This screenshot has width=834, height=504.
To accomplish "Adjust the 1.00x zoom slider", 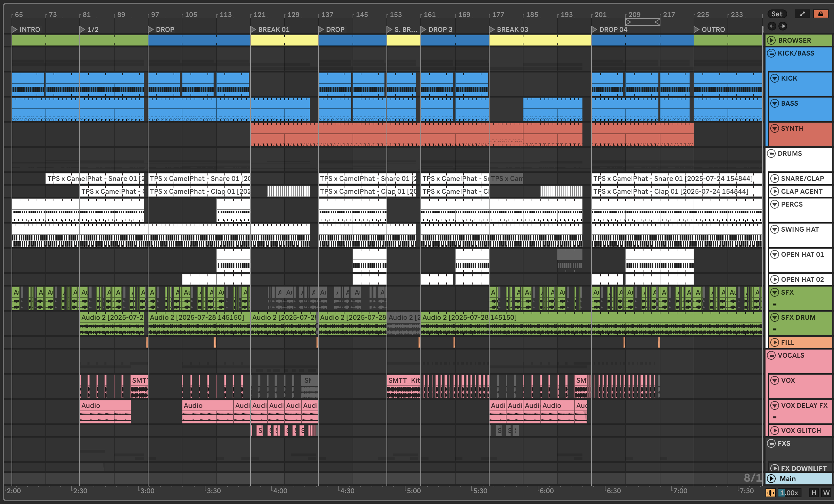I will [x=790, y=493].
